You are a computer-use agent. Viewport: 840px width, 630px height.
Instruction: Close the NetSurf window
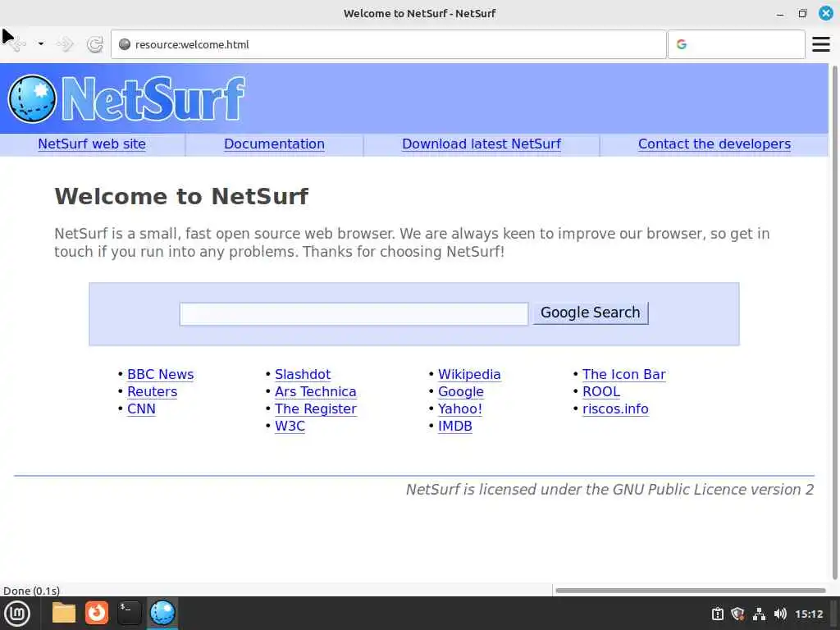825,13
